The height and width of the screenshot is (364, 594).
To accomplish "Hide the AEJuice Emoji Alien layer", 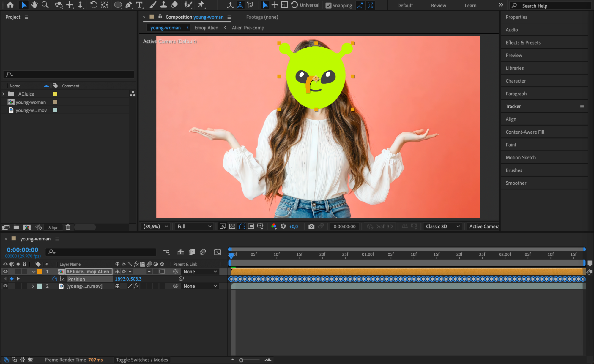I will pyautogui.click(x=5, y=271).
